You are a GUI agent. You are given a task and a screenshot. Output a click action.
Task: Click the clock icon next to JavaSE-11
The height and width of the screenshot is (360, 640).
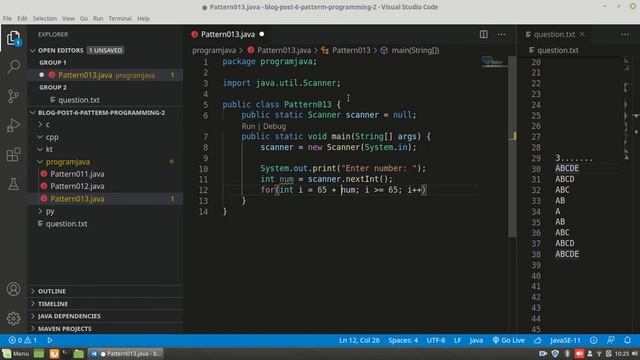[x=593, y=340]
